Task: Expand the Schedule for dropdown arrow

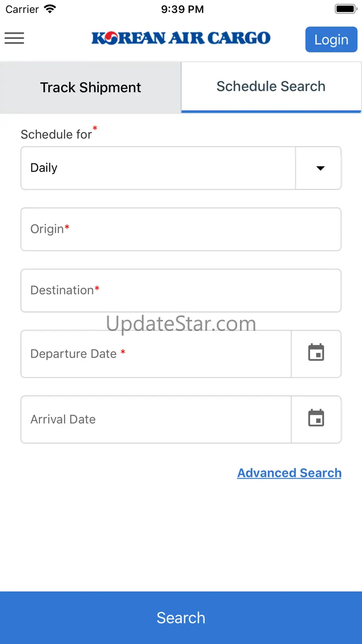Action: pos(320,168)
